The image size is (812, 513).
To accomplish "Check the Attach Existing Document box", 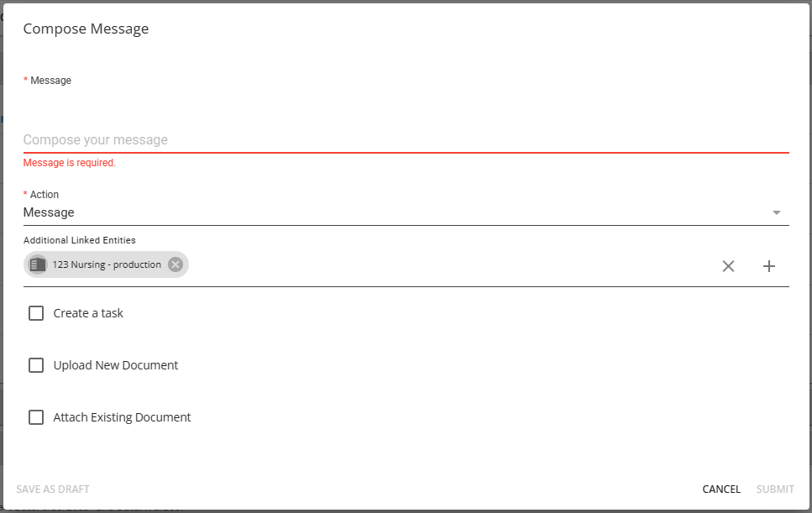I will 36,417.
